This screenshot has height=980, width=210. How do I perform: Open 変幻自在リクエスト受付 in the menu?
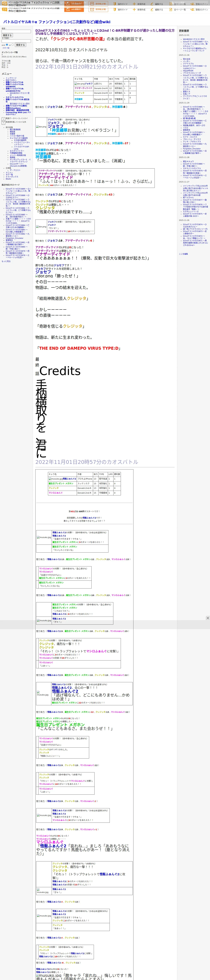point(19,104)
